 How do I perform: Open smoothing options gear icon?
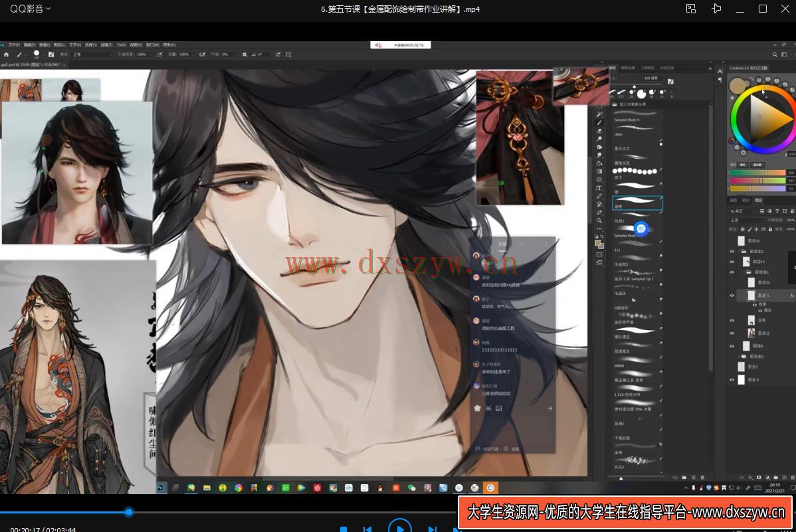245,54
